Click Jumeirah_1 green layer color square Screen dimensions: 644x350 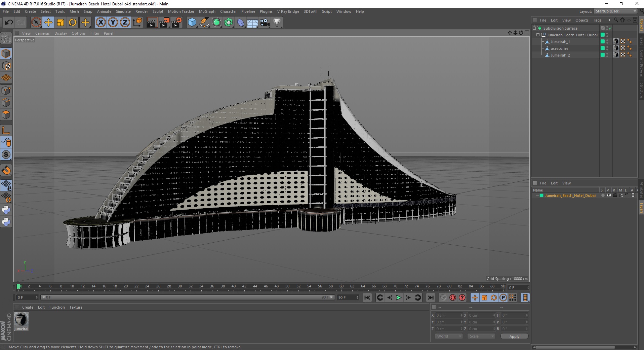click(603, 42)
